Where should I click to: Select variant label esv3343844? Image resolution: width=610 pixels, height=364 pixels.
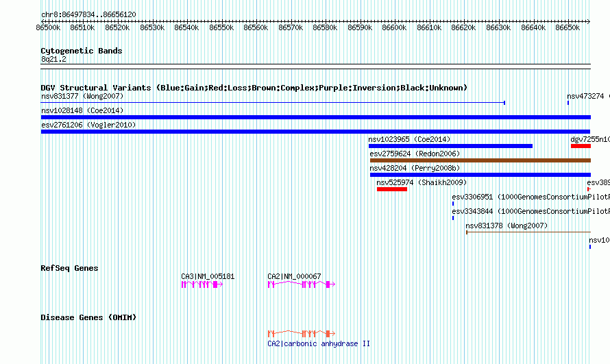coord(472,211)
